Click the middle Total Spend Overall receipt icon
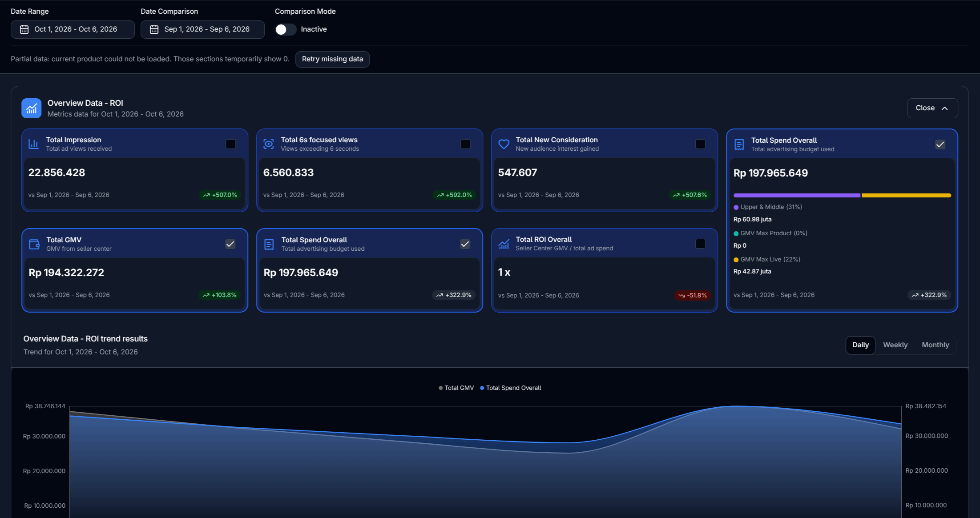The height and width of the screenshot is (518, 980). pos(269,244)
